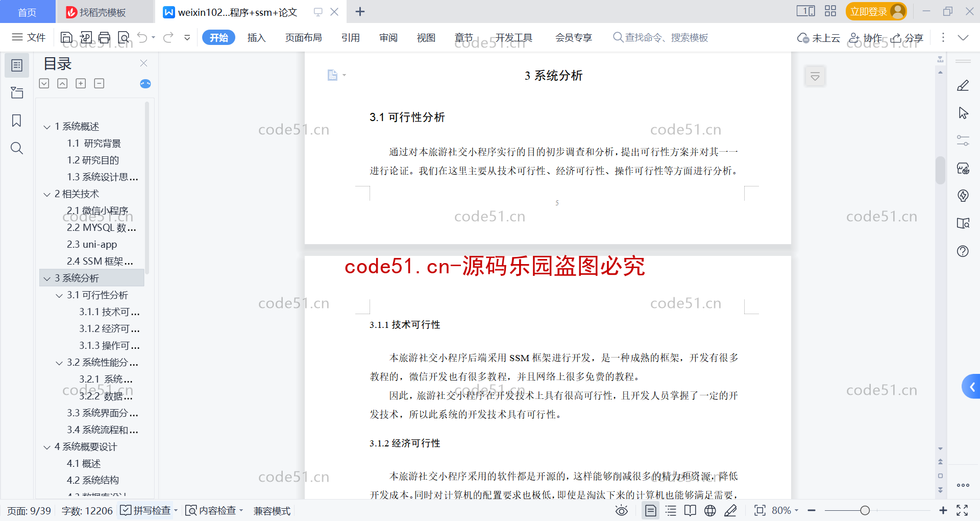The width and height of the screenshot is (980, 521).
Task: Click the search command input field
Action: point(661,37)
